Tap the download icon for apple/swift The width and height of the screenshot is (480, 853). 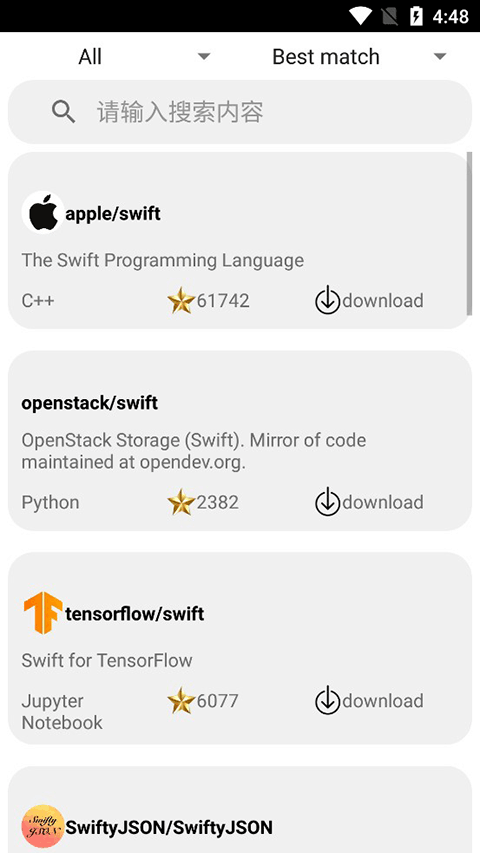click(x=328, y=301)
